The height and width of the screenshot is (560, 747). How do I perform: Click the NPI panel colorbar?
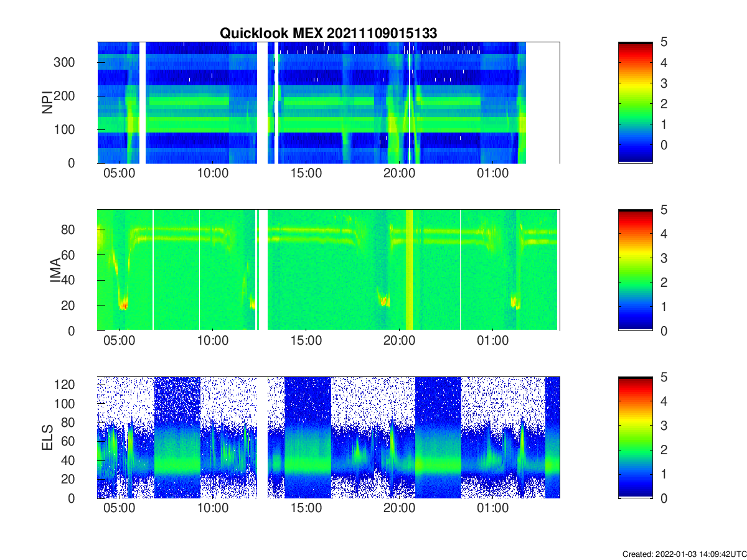tap(635, 103)
